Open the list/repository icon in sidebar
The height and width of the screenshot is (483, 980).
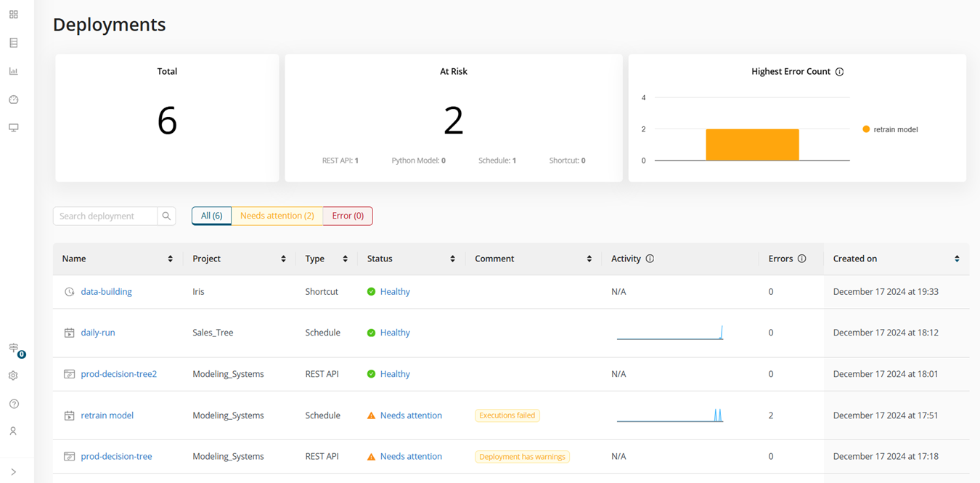tap(14, 43)
